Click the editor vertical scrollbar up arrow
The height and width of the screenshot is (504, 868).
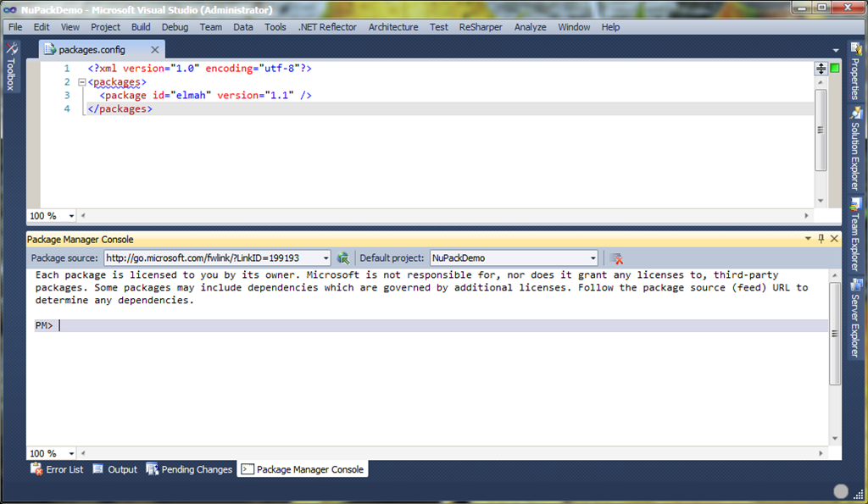coord(821,82)
